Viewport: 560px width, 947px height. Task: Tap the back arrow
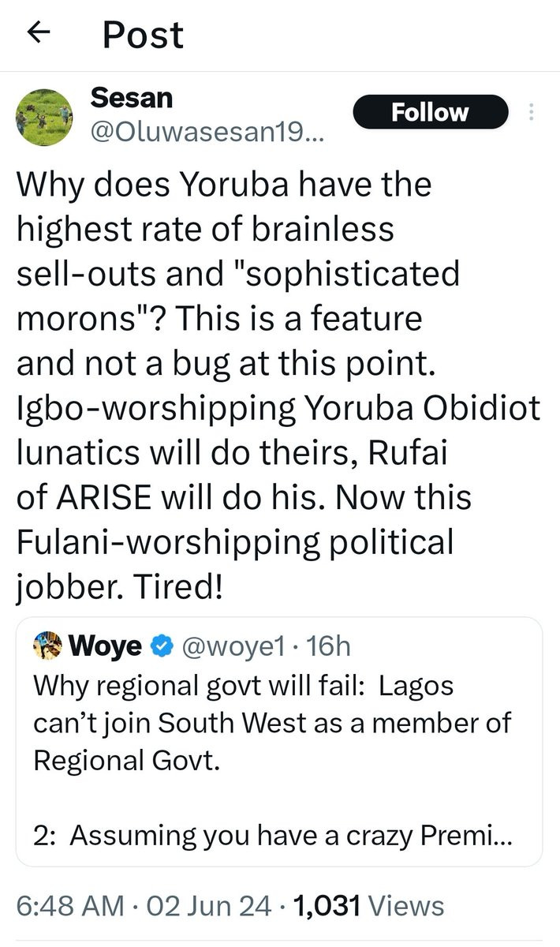[39, 33]
